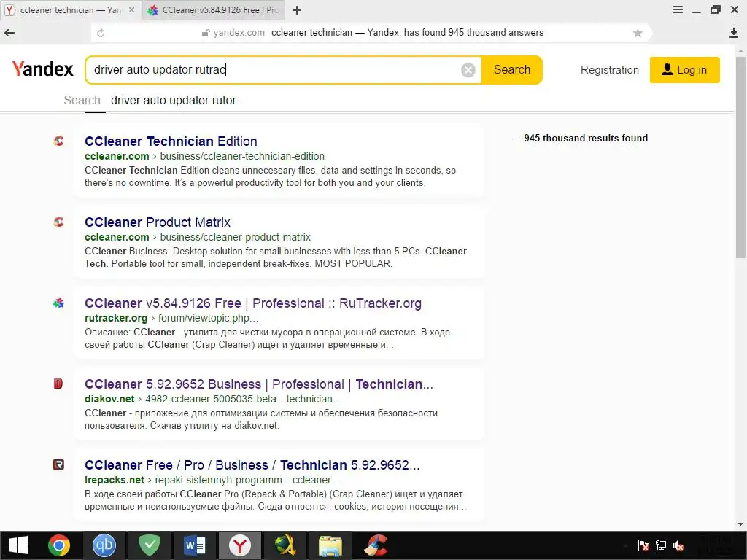Open a new tab with plus button

pyautogui.click(x=297, y=10)
